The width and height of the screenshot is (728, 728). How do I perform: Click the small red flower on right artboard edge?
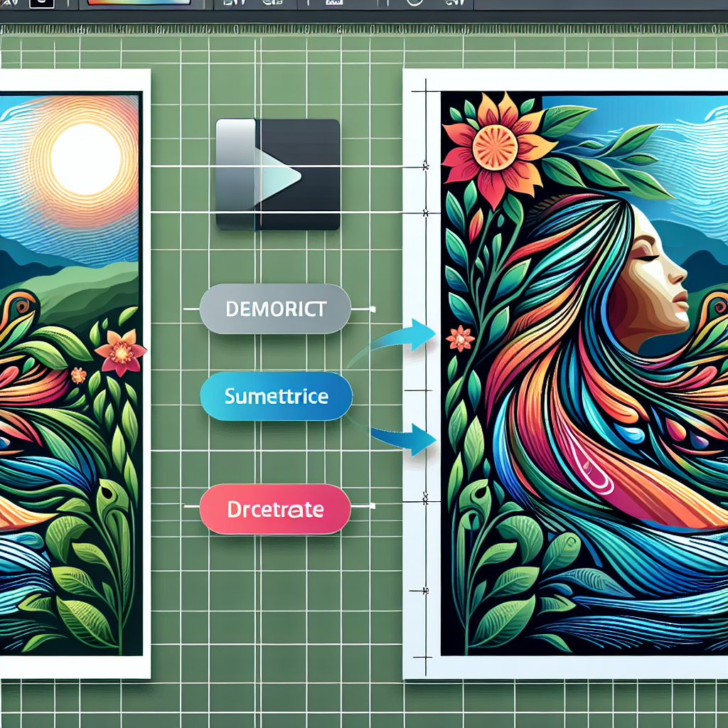(x=461, y=338)
